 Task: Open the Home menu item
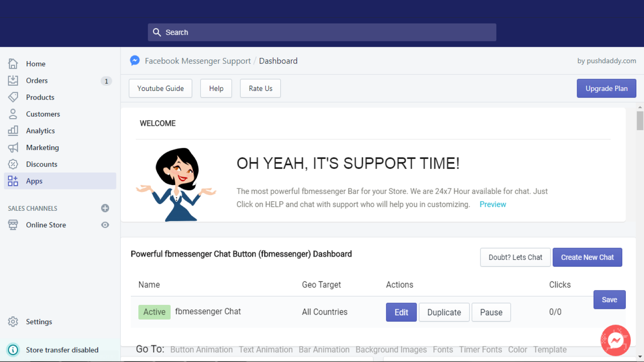coord(36,64)
